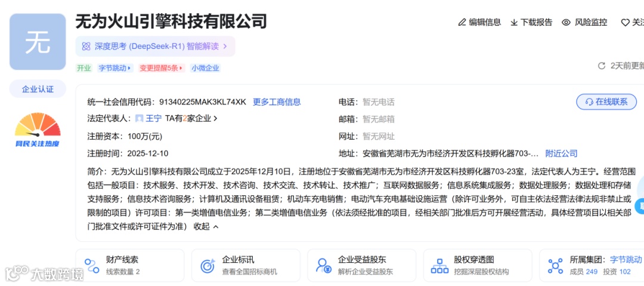Screen dimensions: 644x286
Task: Click the 风险监控 eye icon
Action: pos(566,22)
